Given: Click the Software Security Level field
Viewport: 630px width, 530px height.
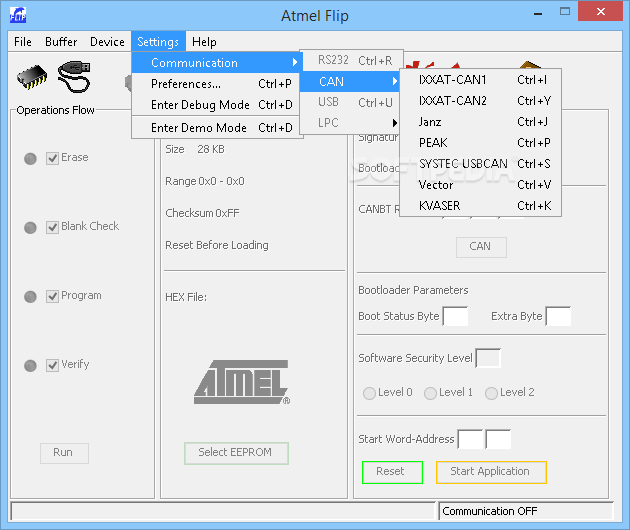Looking at the screenshot, I should pos(488,358).
